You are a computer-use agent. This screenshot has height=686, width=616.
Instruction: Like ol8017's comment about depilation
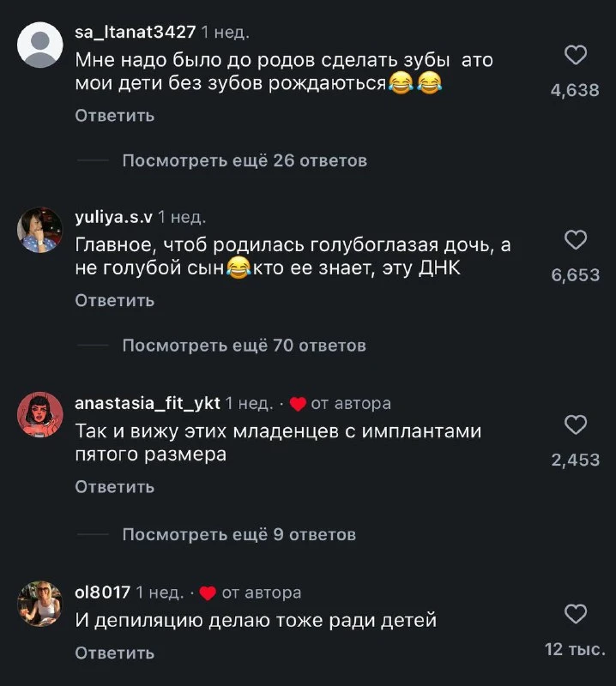point(577,614)
